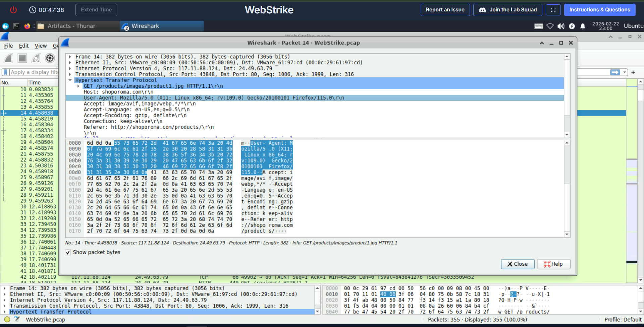Select Accept-Language header line in dialog
This screenshot has width=644, height=327.
[137, 110]
